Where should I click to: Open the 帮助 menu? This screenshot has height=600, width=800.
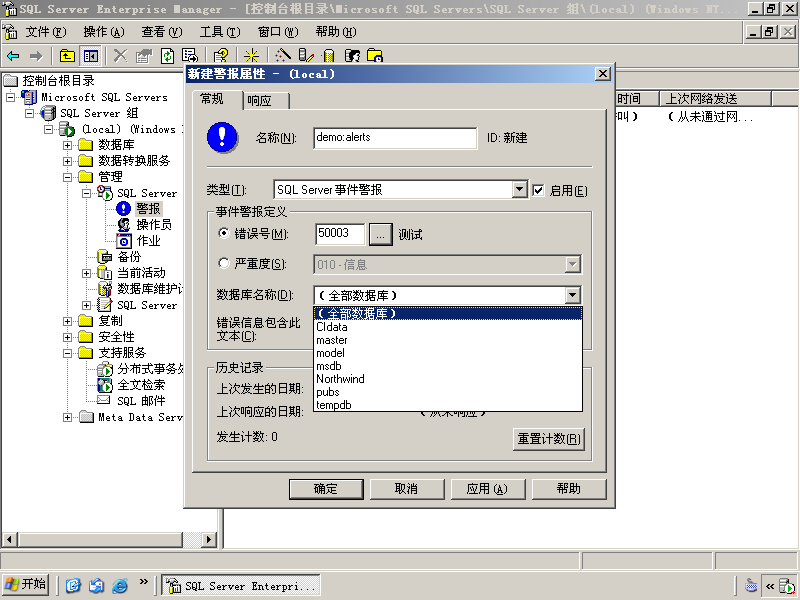(336, 32)
